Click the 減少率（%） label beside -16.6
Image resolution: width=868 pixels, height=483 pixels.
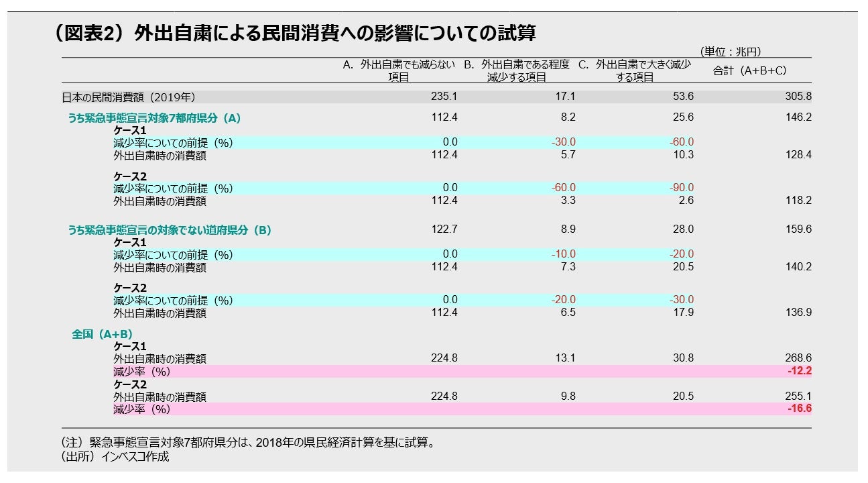click(142, 409)
